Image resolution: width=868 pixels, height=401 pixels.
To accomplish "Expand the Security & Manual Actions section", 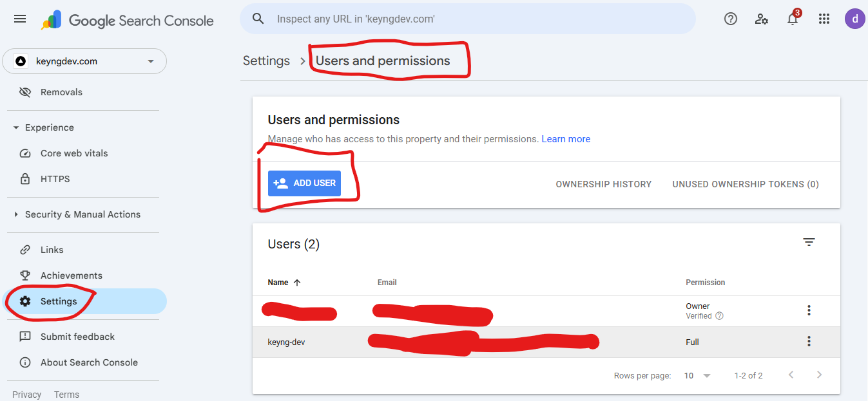I will (82, 214).
